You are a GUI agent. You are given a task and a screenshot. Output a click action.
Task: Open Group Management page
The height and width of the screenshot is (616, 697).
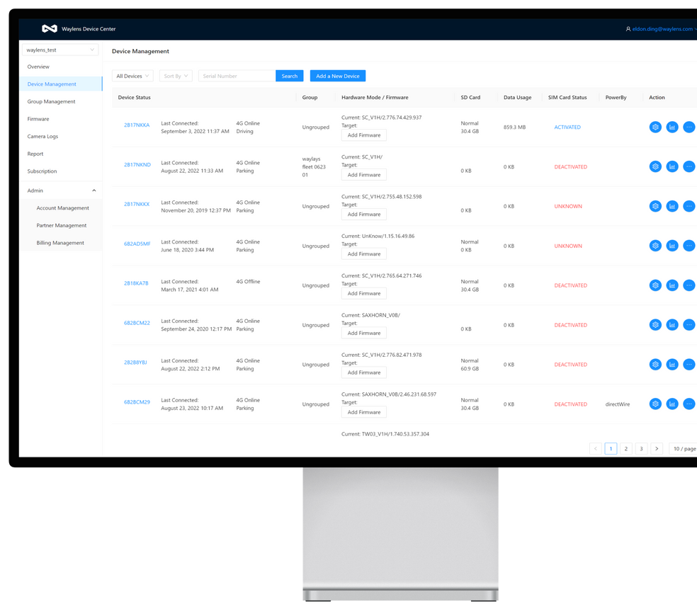(61, 101)
